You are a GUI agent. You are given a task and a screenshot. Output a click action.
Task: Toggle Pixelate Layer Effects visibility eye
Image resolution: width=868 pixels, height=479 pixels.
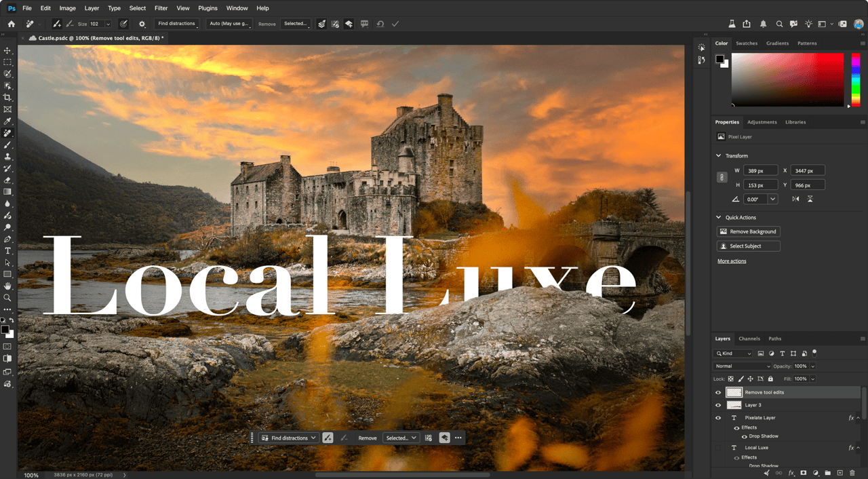pyautogui.click(x=736, y=427)
